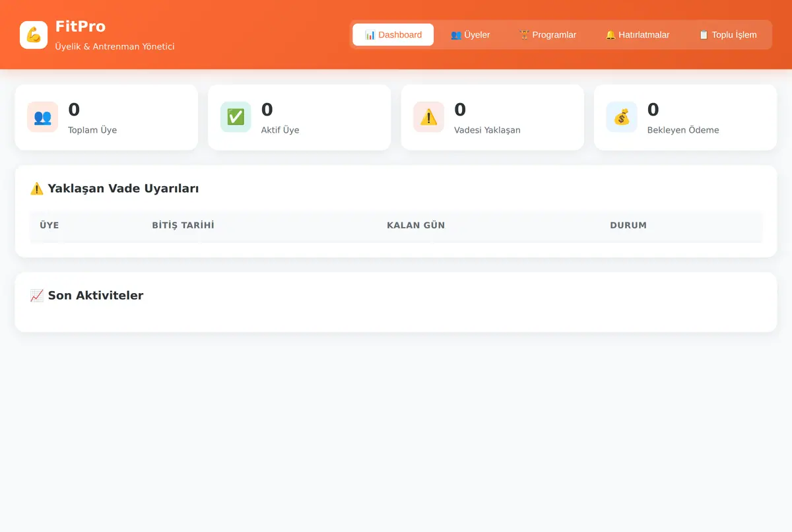The height and width of the screenshot is (532, 792).
Task: Click the BİTİŞ TARİHİ column header
Action: (183, 225)
